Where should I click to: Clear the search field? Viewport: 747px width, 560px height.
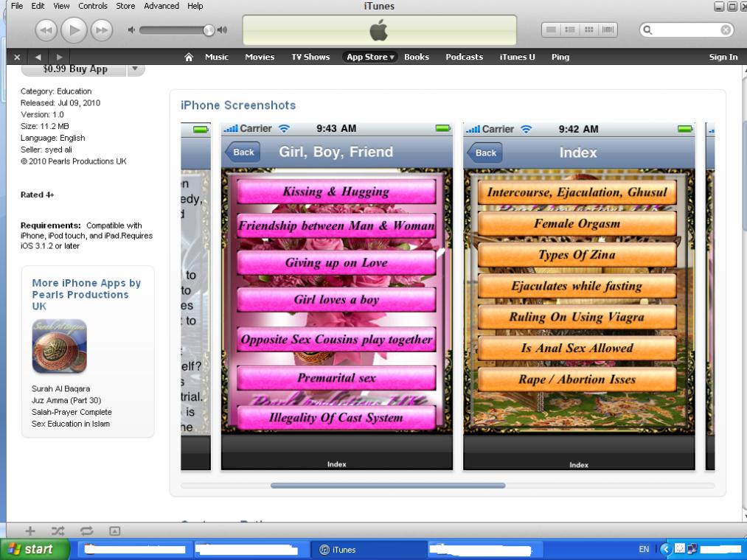(726, 30)
